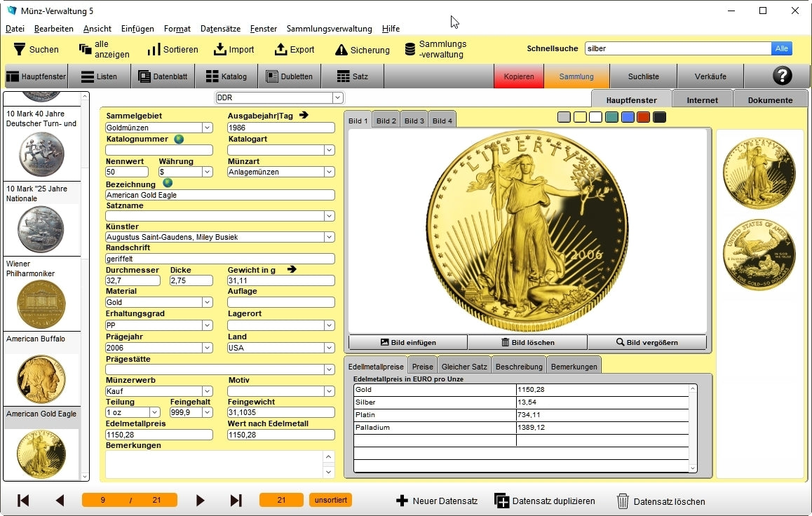Click the Suchen funnel icon

coord(20,50)
